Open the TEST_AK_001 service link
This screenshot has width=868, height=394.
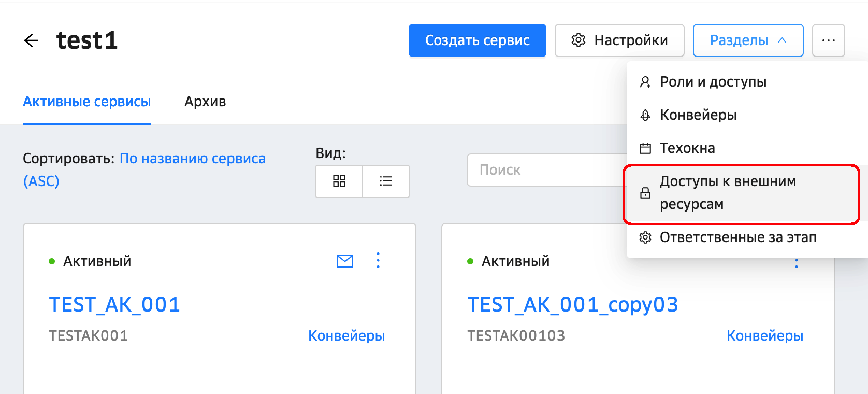tap(114, 304)
